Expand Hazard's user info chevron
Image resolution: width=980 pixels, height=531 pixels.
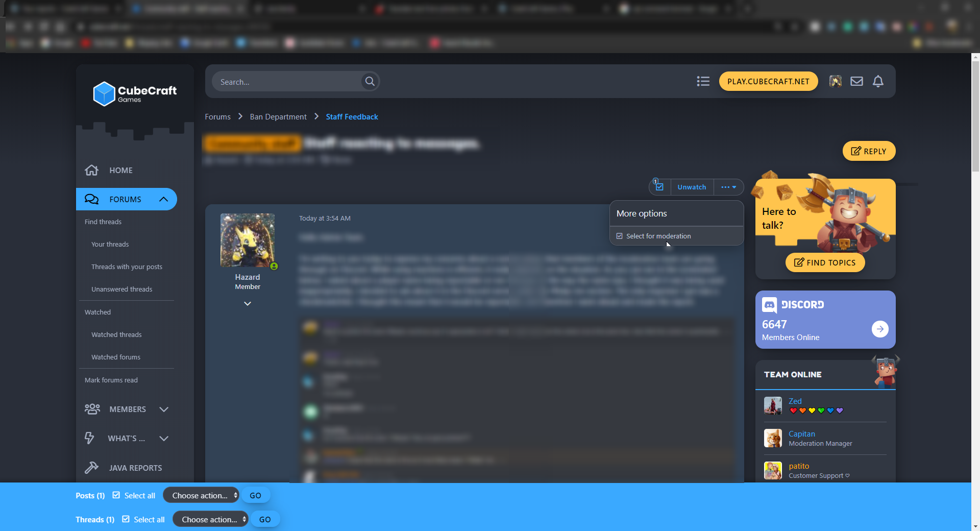(248, 303)
